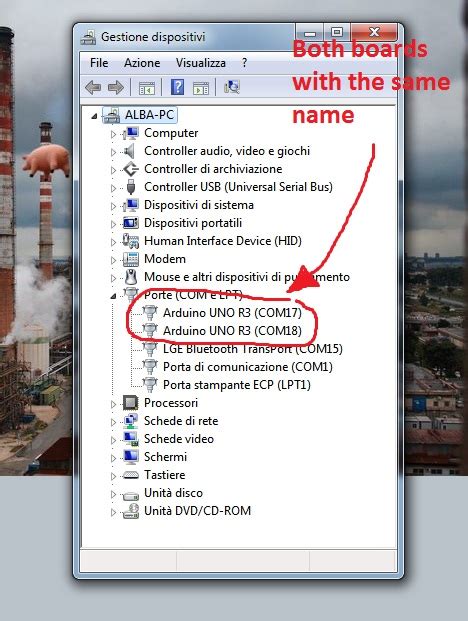Expand the Modem category
The width and height of the screenshot is (468, 621).
[113, 260]
